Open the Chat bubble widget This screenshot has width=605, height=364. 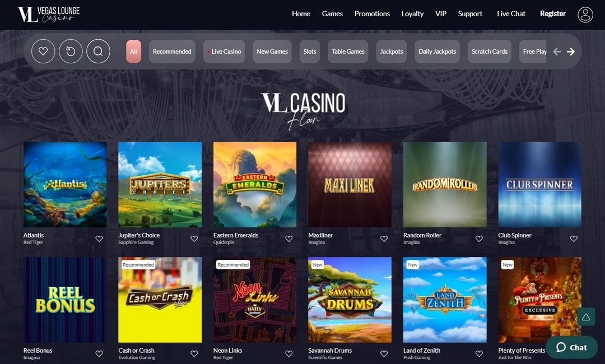[571, 347]
